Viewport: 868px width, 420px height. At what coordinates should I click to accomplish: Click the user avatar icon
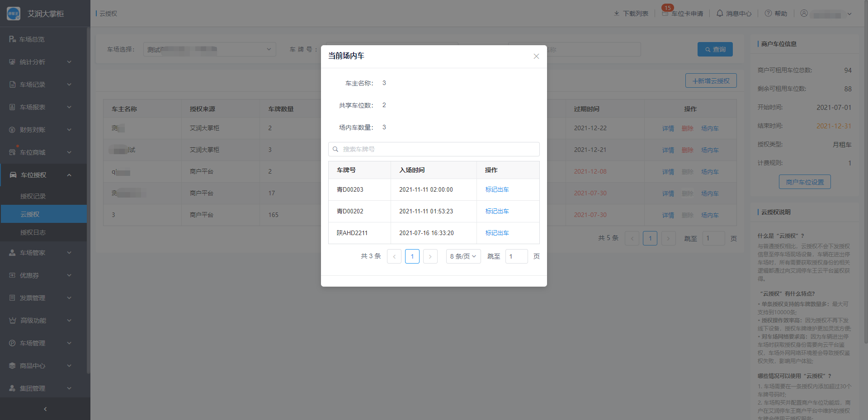coord(804,14)
